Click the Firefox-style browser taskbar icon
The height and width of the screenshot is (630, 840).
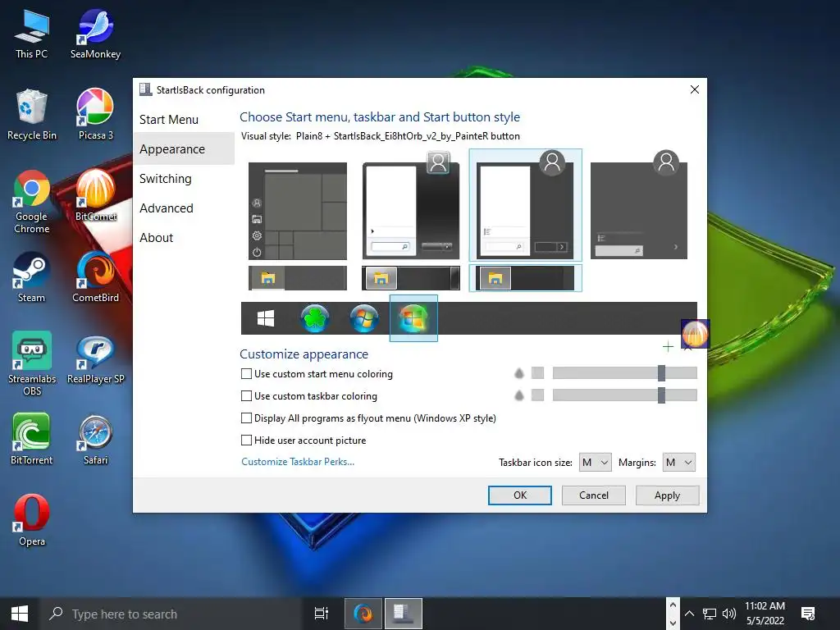click(x=363, y=614)
